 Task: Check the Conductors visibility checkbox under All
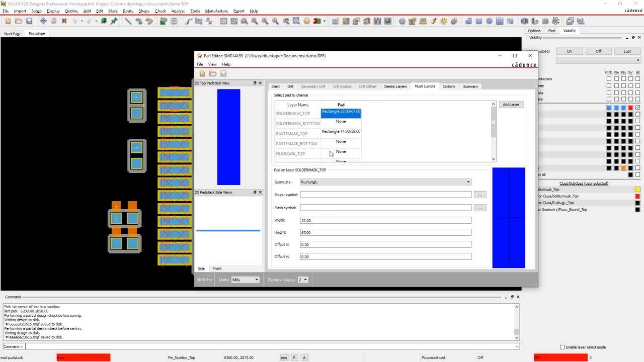638,79
